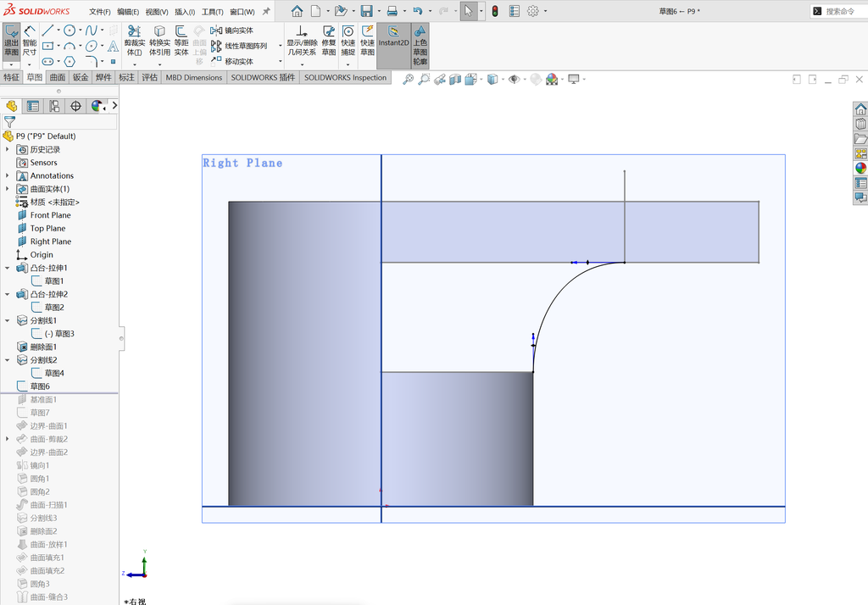868x605 pixels.
Task: Pin the menu bar with the pushpin
Action: click(x=266, y=11)
